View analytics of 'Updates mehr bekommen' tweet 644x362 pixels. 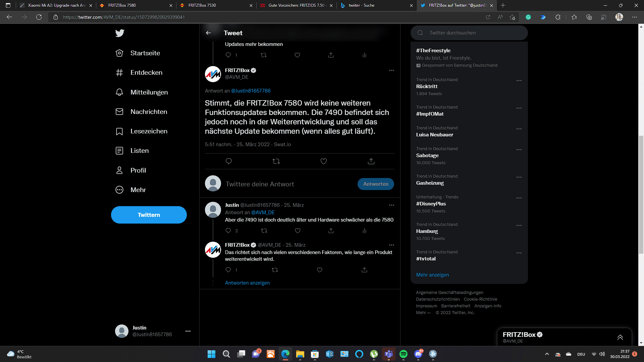click(x=364, y=55)
